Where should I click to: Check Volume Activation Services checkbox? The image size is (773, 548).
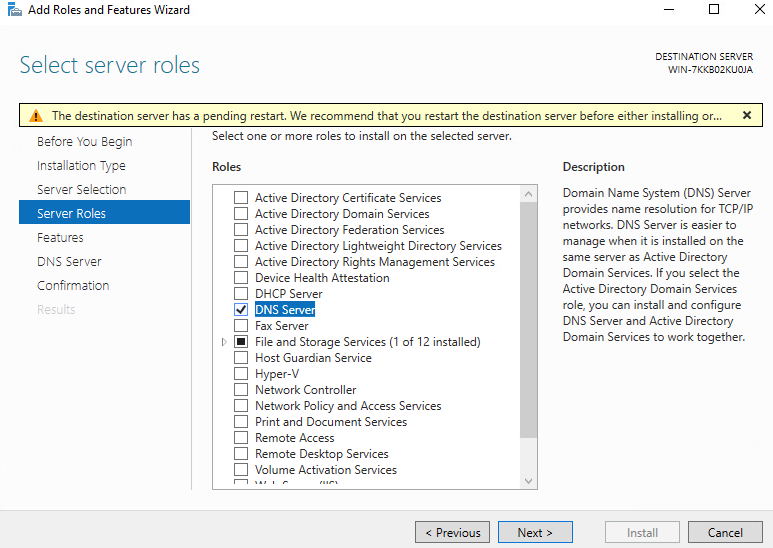click(241, 470)
